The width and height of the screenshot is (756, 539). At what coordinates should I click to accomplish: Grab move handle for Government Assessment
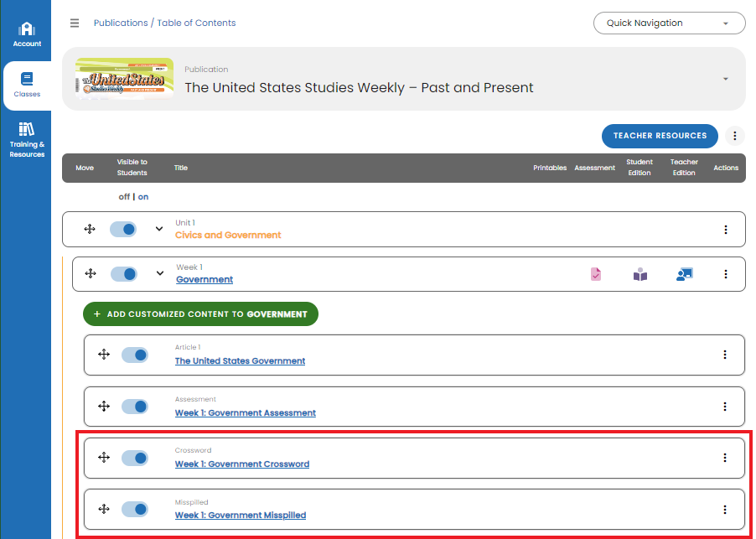104,406
